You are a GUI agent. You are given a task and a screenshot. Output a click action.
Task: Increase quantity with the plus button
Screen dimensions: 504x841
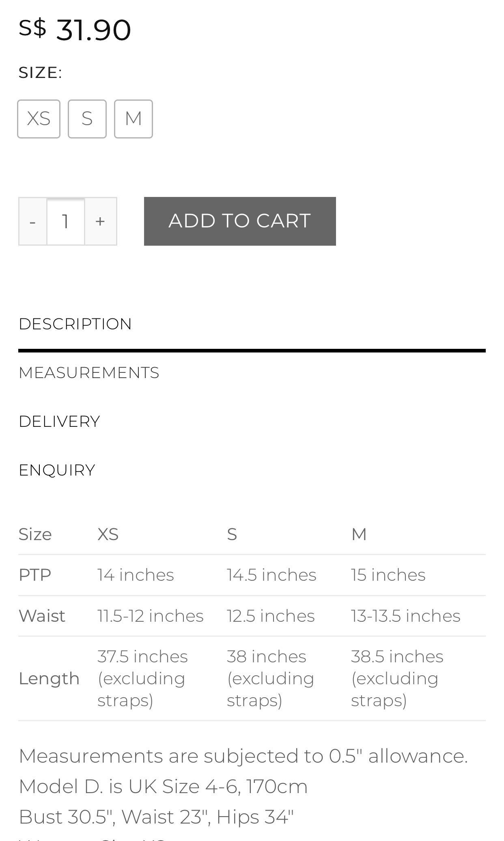(100, 221)
